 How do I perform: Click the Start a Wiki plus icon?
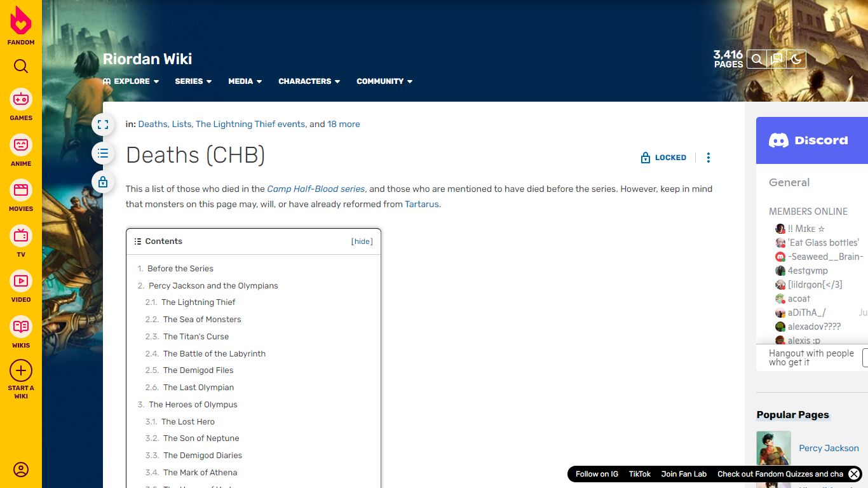pos(21,370)
